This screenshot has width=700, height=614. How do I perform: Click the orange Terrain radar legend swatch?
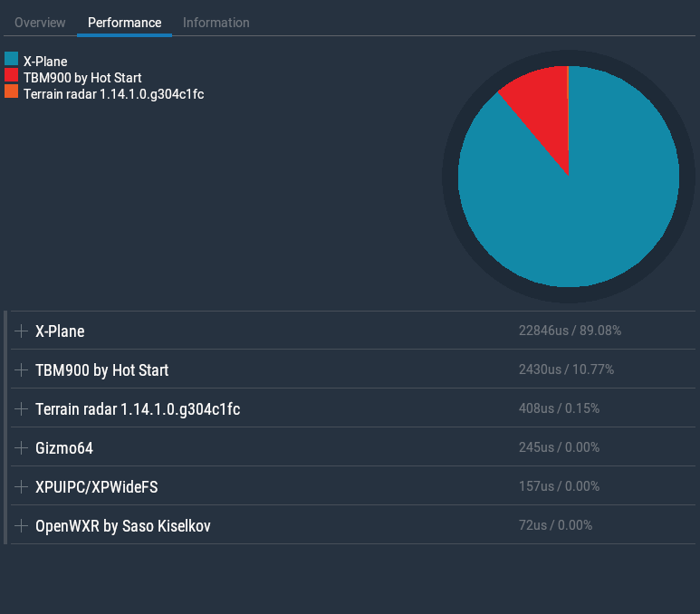[x=12, y=92]
